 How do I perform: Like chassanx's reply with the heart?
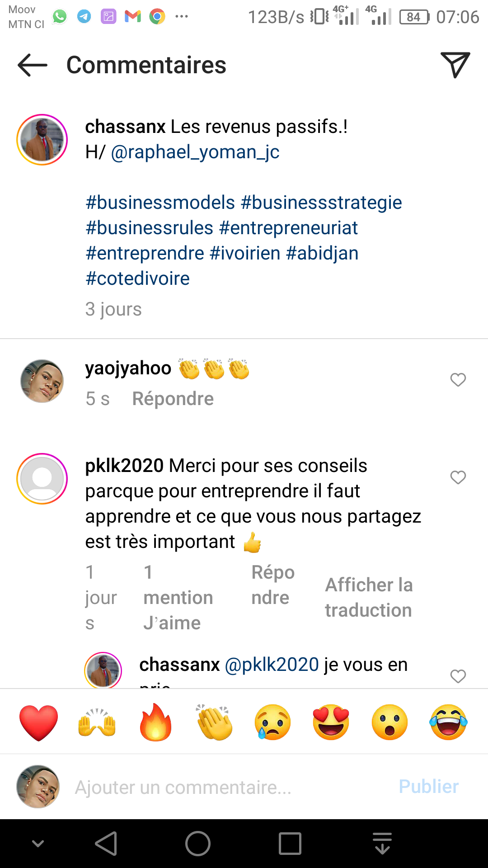458,676
